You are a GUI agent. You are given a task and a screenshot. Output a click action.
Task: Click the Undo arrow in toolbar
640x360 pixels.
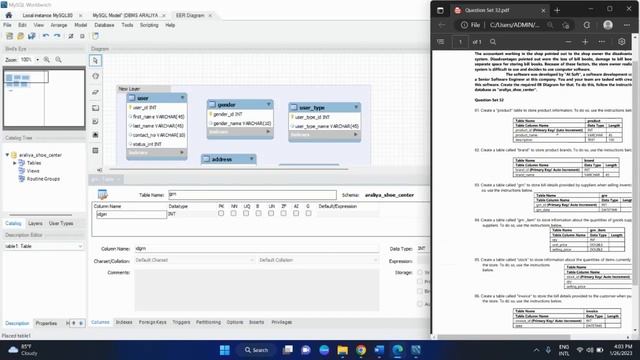46,36
